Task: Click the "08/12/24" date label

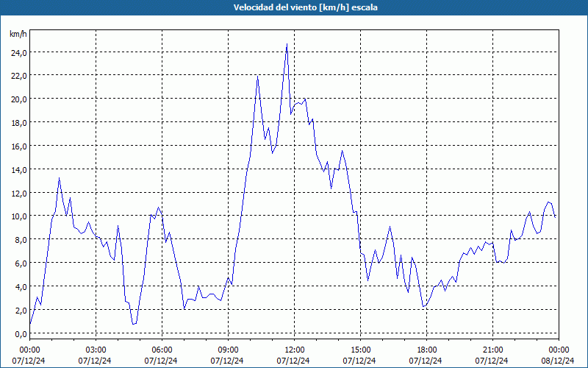Action: (x=558, y=361)
